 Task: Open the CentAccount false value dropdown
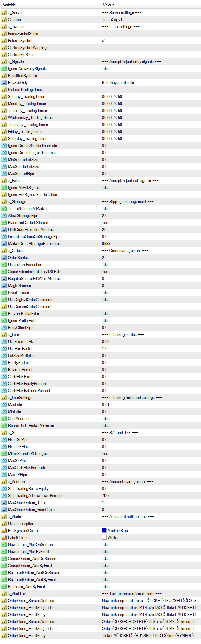[151, 419]
